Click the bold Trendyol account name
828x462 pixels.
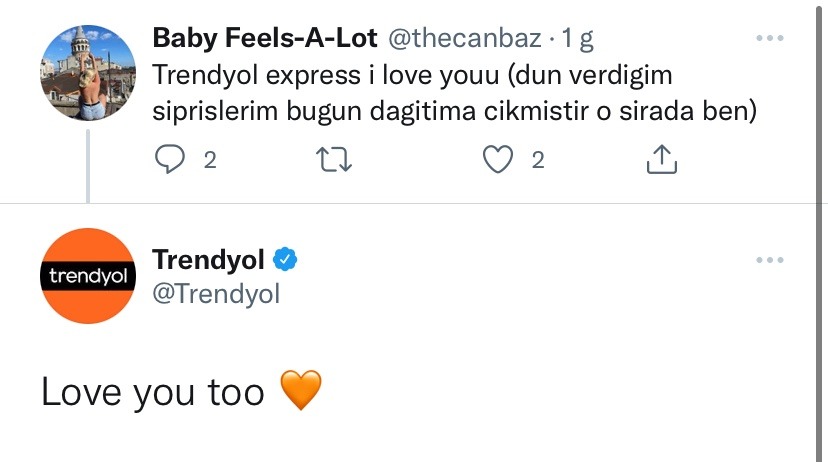tap(208, 260)
